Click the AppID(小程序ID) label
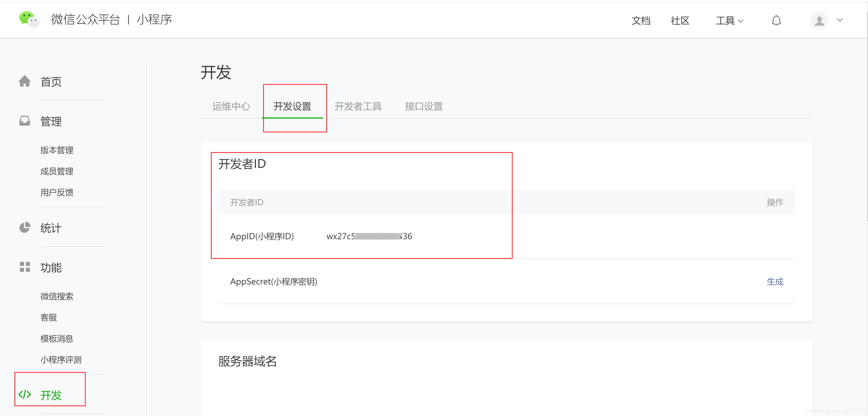This screenshot has width=868, height=416. tap(262, 236)
